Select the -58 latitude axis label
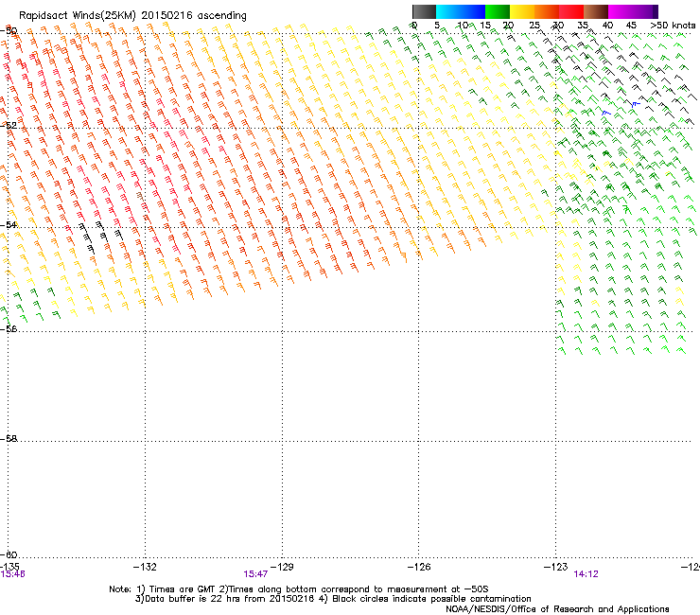 pyautogui.click(x=9, y=439)
